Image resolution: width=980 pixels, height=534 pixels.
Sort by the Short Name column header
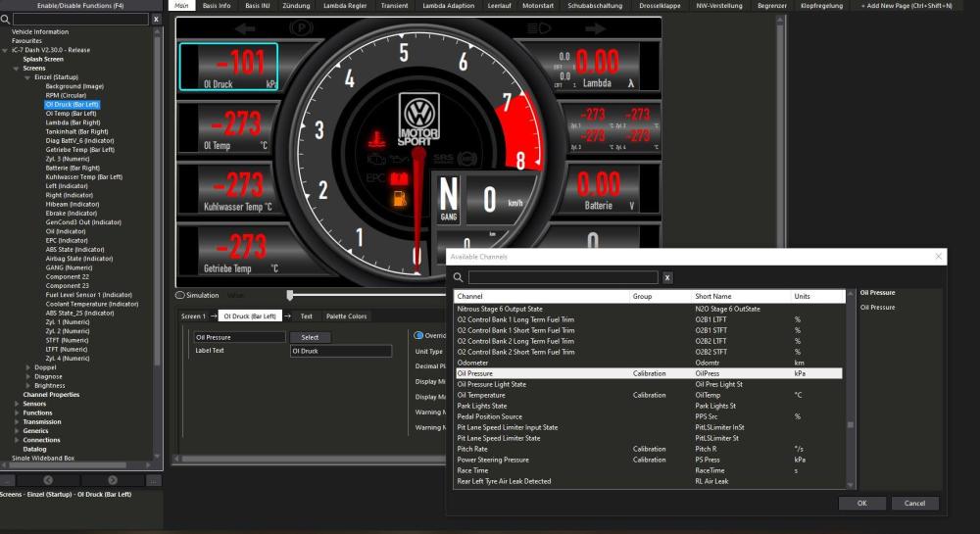coord(712,296)
